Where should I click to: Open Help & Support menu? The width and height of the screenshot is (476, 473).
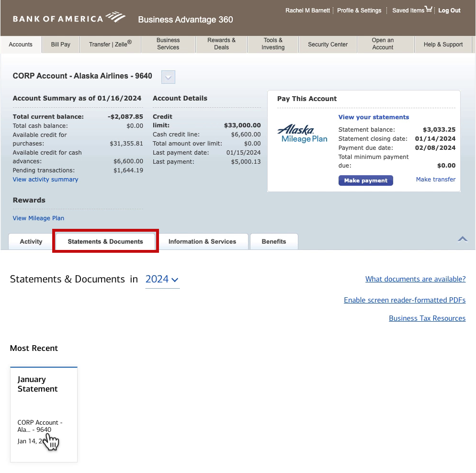[x=443, y=45]
